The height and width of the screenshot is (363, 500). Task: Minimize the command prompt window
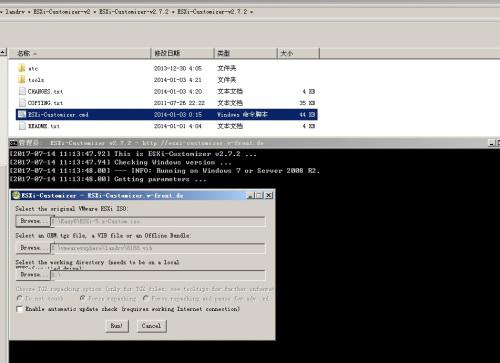click(491, 143)
